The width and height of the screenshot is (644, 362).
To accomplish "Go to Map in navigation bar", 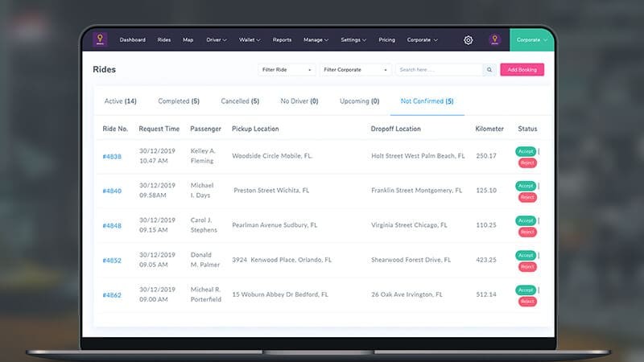I will [188, 39].
